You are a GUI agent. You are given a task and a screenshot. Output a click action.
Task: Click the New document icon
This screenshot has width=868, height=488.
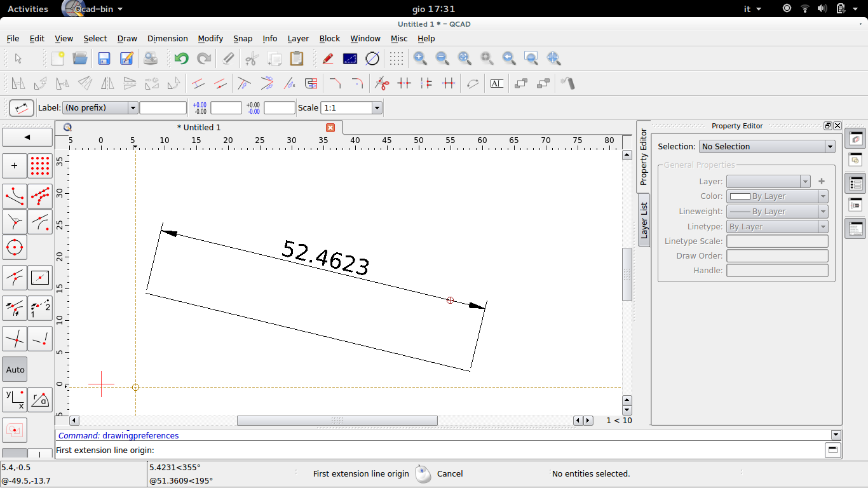coord(57,58)
